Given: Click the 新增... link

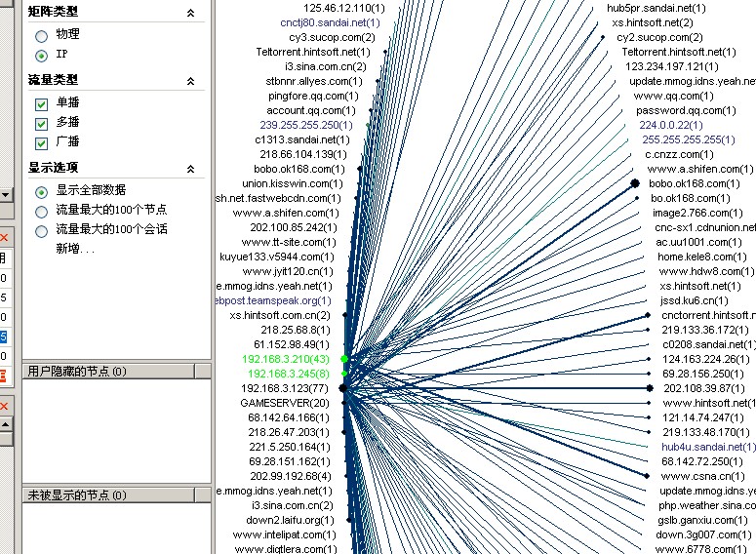Looking at the screenshot, I should click(x=75, y=250).
